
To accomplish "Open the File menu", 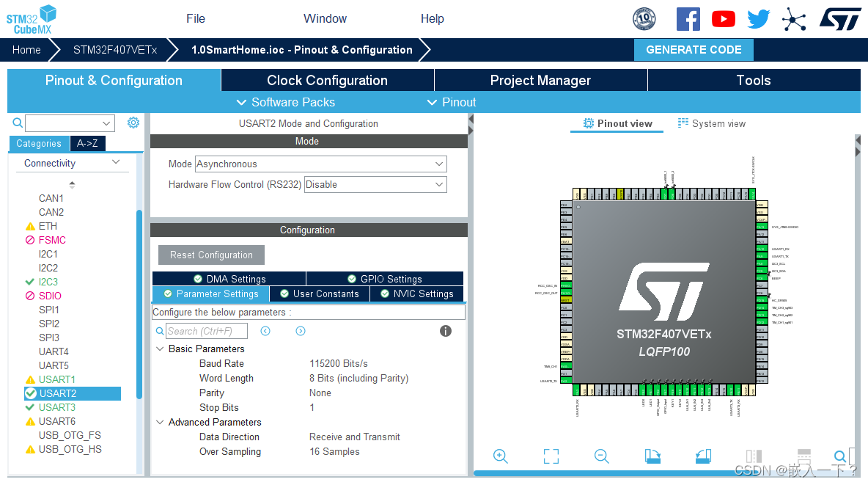I will [196, 19].
